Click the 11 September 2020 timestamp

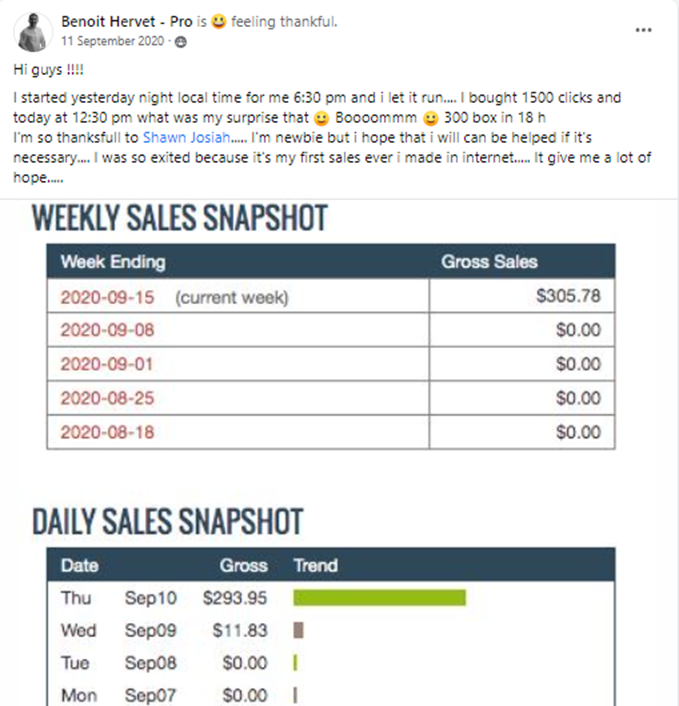click(113, 41)
